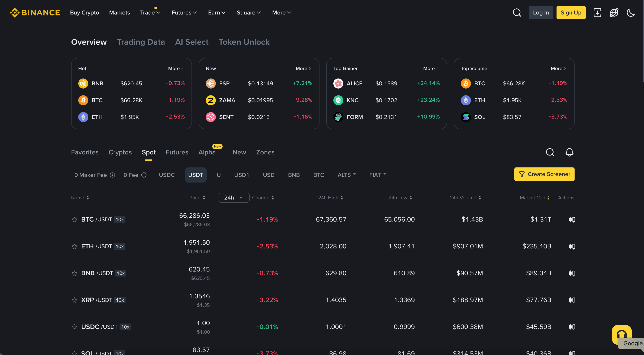644x355 pixels.
Task: Open the support headset icon bottom right
Action: [622, 335]
